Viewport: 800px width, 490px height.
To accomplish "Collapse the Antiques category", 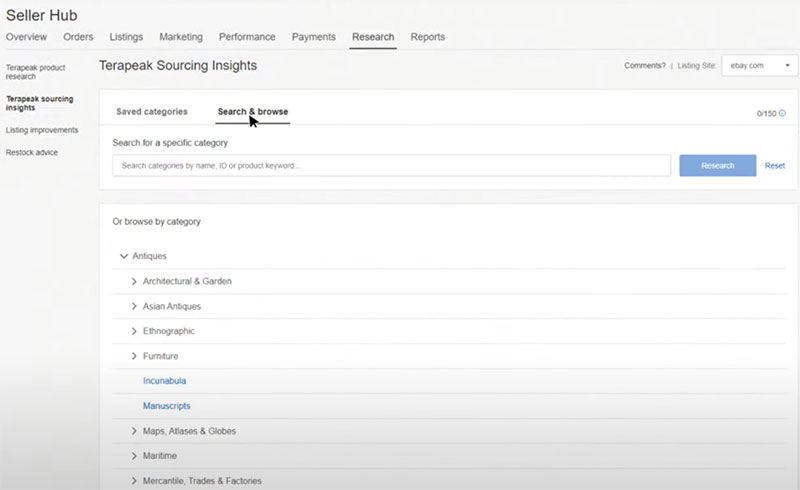I will 123,256.
